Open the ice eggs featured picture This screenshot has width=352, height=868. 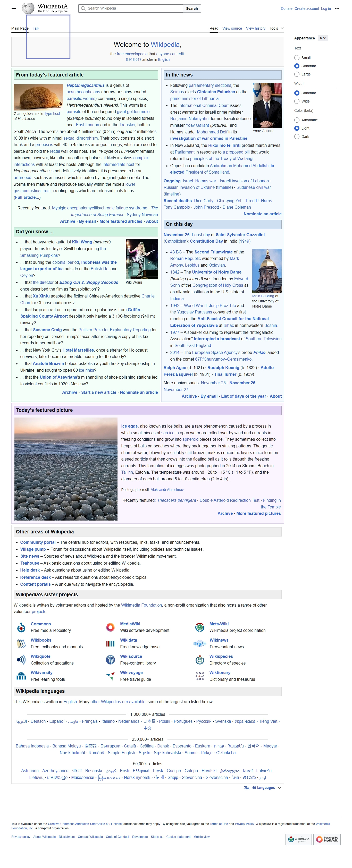coord(66,469)
